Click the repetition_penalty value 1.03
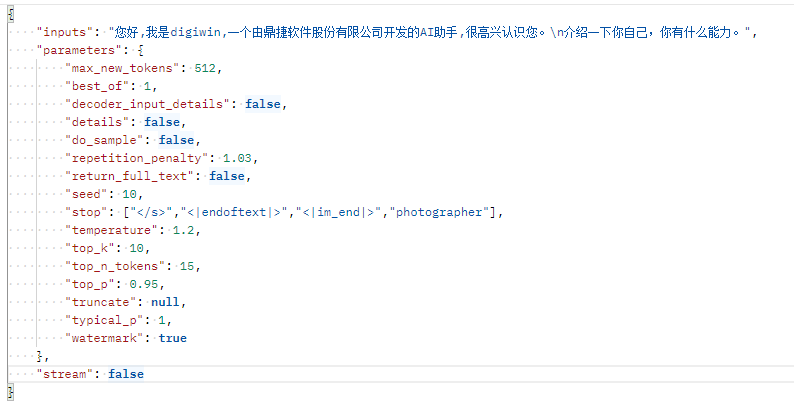 [237, 158]
